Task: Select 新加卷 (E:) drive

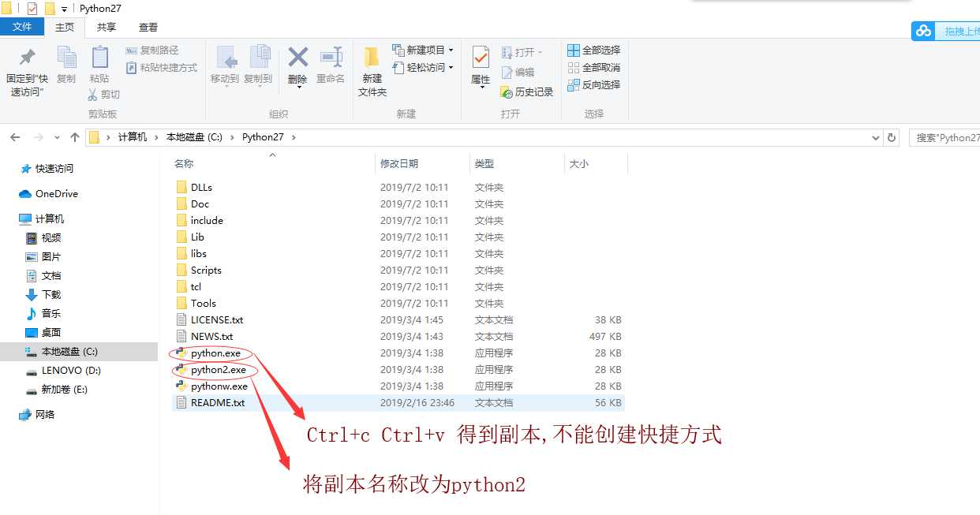Action: [56, 390]
